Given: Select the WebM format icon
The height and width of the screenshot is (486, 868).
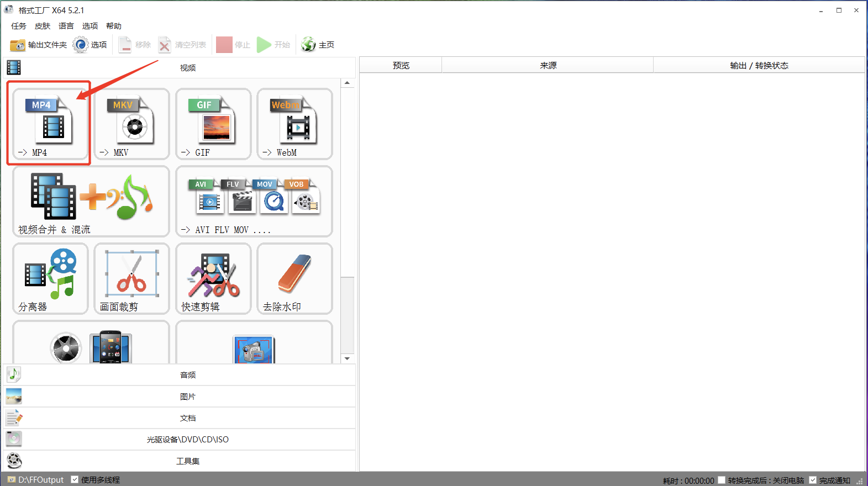Looking at the screenshot, I should coord(294,124).
